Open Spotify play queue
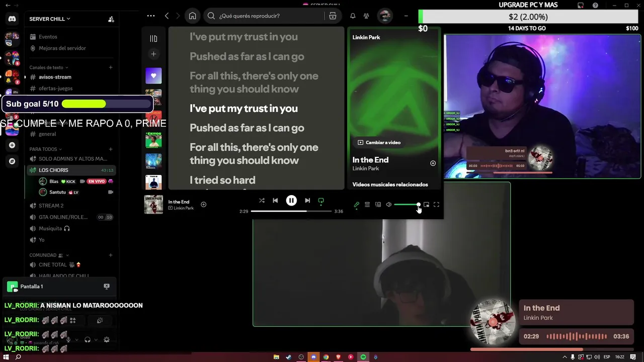 click(367, 205)
